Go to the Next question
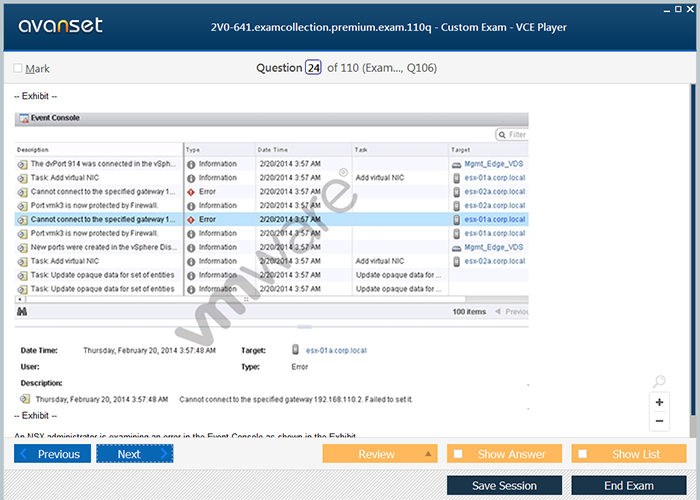The image size is (700, 500). coord(134,454)
